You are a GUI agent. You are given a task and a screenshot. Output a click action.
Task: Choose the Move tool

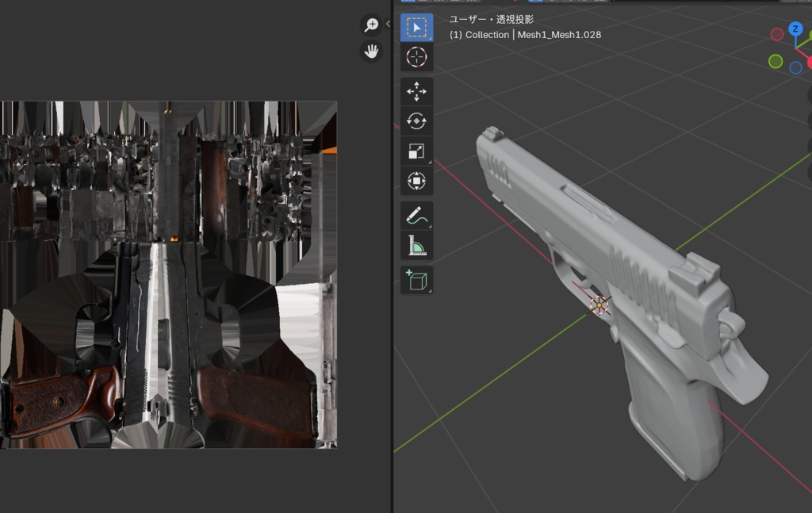tap(416, 92)
